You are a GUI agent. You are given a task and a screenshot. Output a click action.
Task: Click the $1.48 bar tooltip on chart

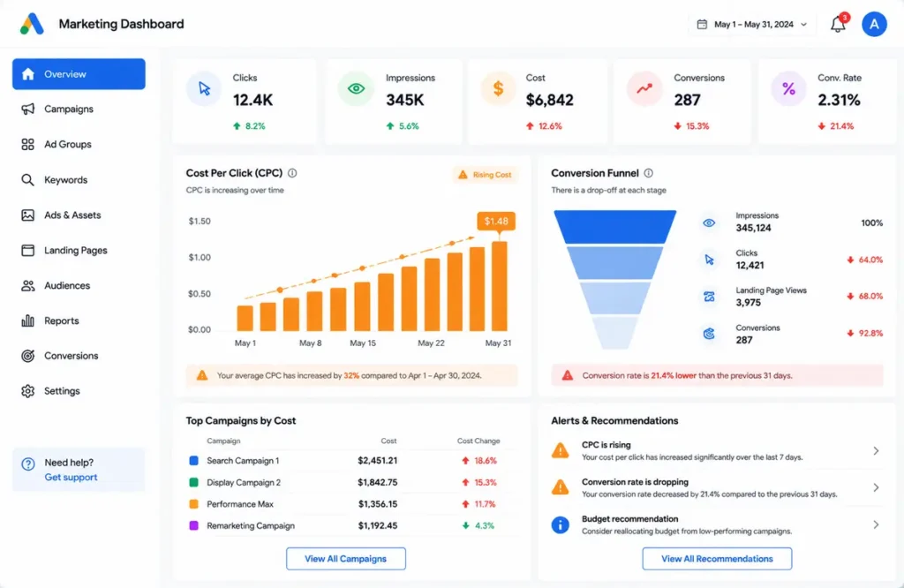496,222
